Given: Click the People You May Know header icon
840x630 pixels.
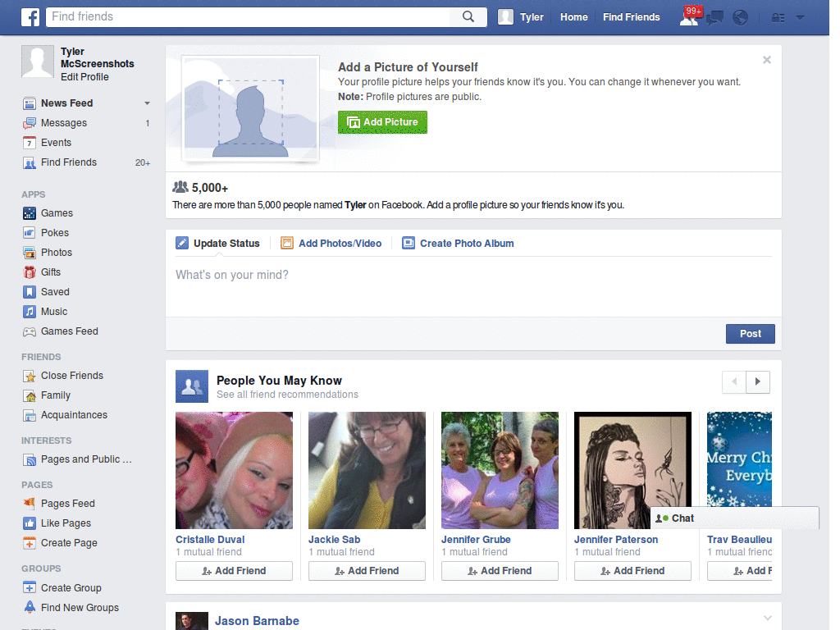Looking at the screenshot, I should (x=192, y=386).
